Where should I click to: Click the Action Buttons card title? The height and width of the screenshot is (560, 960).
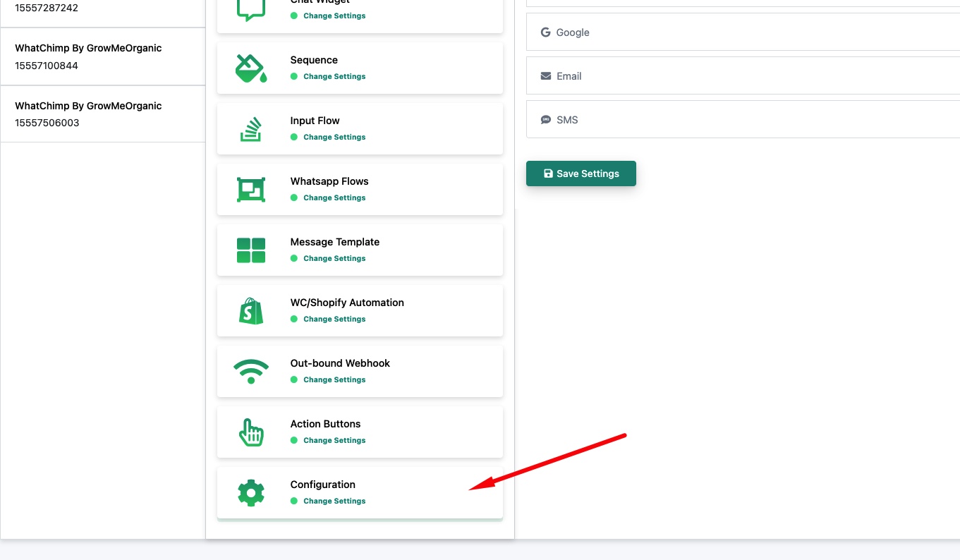325,424
